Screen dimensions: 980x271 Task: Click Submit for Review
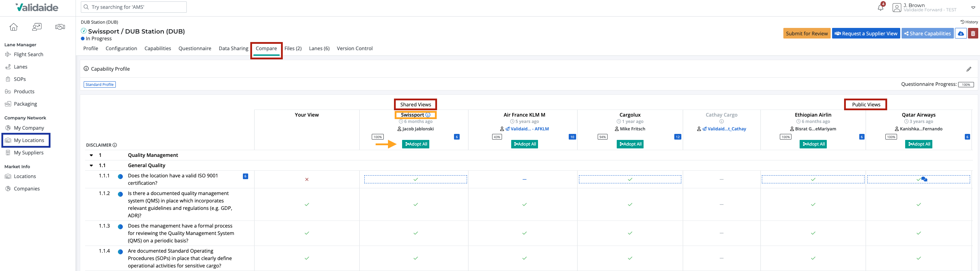point(807,34)
